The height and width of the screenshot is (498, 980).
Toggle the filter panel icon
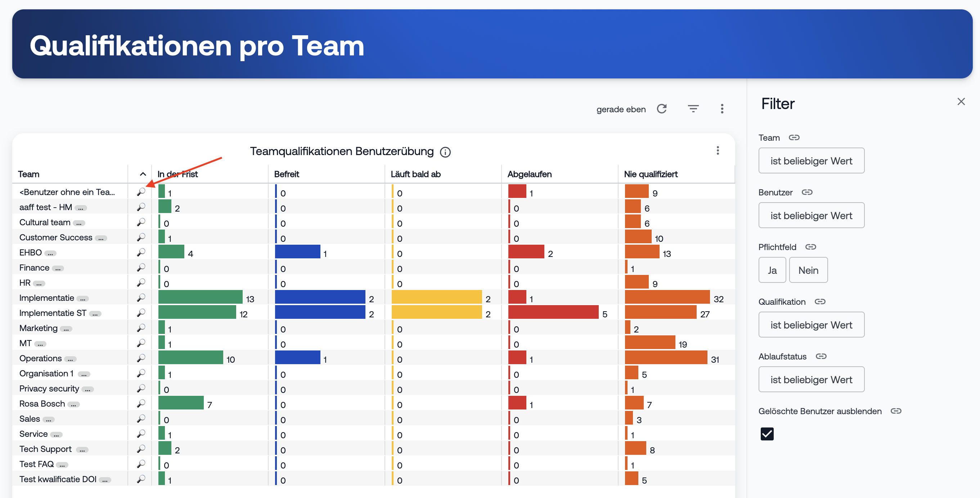(693, 109)
